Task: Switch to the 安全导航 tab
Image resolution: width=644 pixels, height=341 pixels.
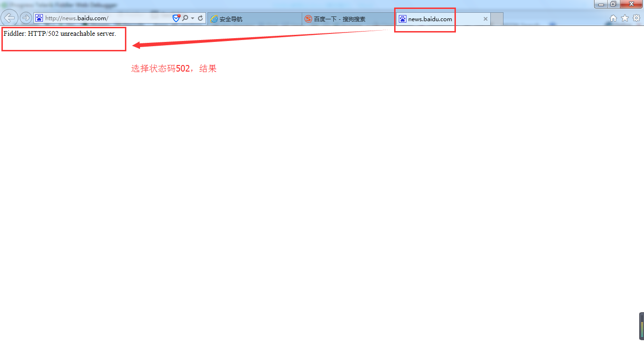Action: (255, 19)
